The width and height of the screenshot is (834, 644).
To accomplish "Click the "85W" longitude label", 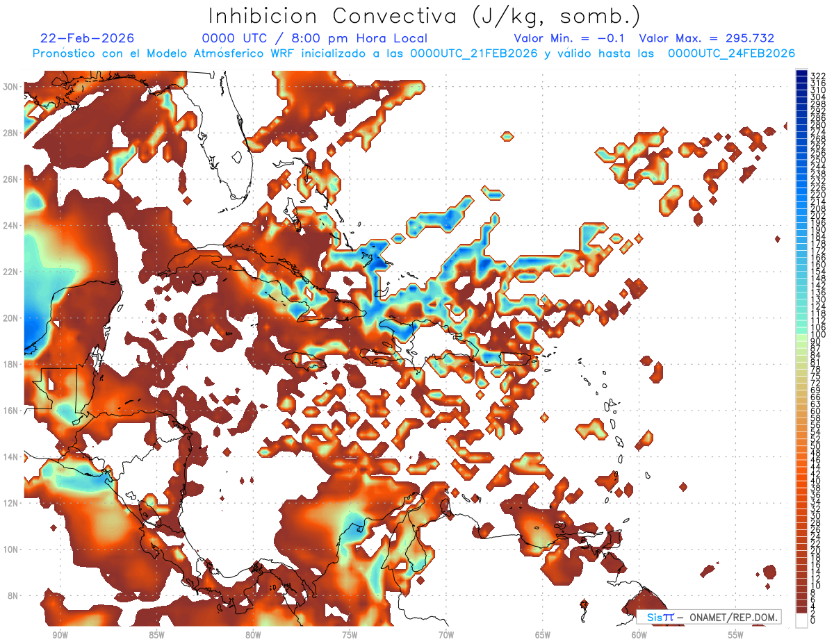I will click(156, 635).
